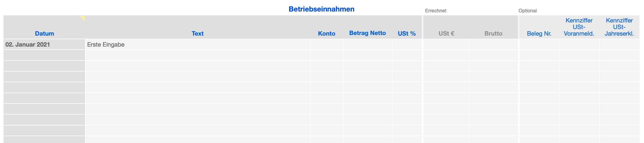Click the Konto cell in the Erste Eingabe row

click(x=326, y=44)
